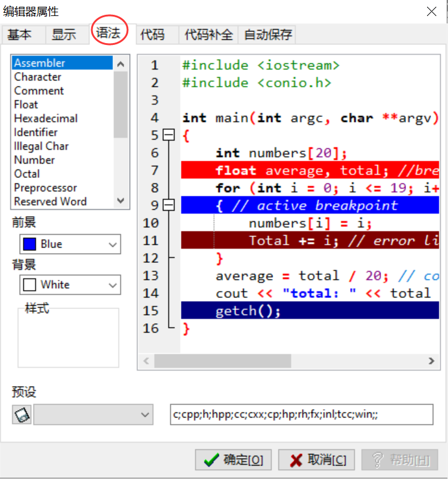Select Octal in the syntax list
Image resolution: width=448 pixels, height=479 pixels.
pyautogui.click(x=62, y=174)
